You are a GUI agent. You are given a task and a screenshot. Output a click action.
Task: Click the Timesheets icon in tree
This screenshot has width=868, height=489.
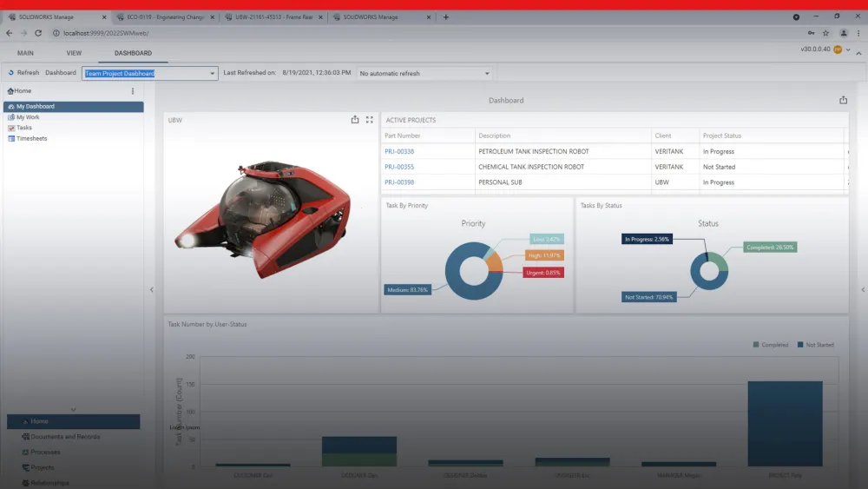(11, 138)
